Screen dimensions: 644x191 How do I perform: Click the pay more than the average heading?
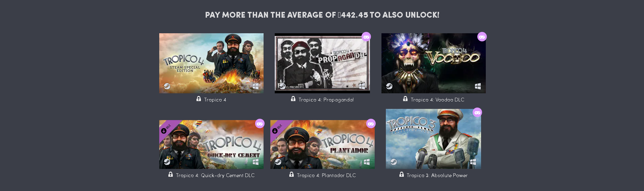(322, 15)
